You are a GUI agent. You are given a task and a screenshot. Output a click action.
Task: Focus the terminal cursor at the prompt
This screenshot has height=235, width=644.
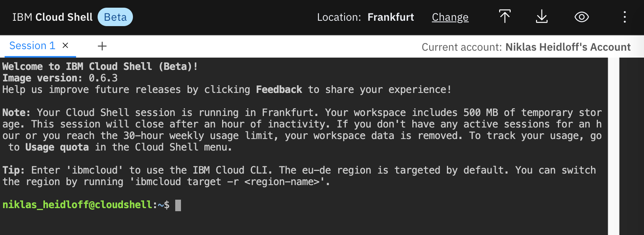click(178, 205)
